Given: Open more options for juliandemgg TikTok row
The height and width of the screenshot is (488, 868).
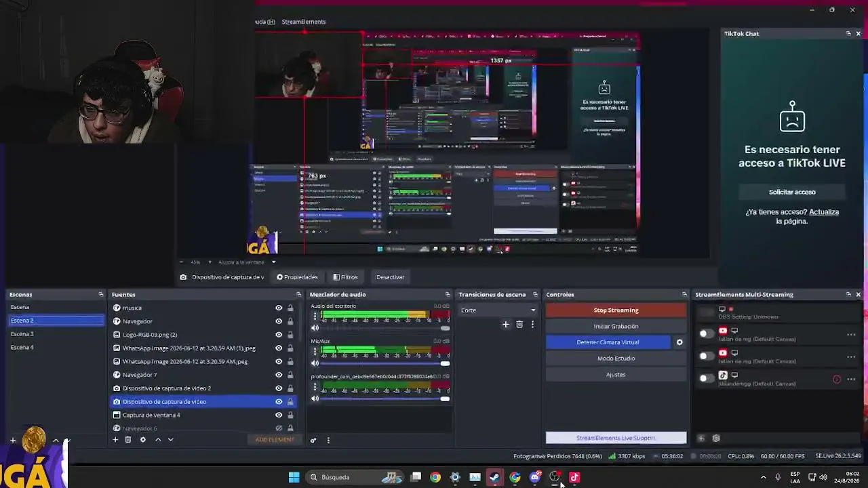Looking at the screenshot, I should click(851, 380).
